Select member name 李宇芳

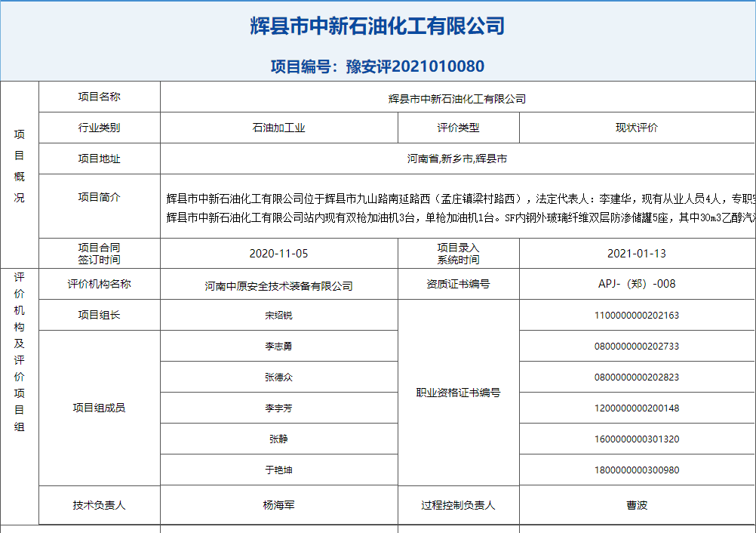tap(278, 408)
